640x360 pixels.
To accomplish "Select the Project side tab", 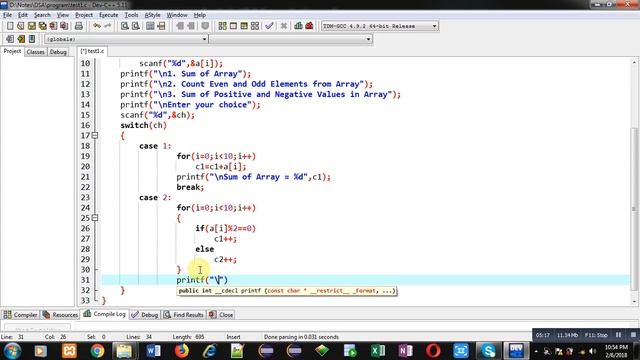I will point(12,51).
